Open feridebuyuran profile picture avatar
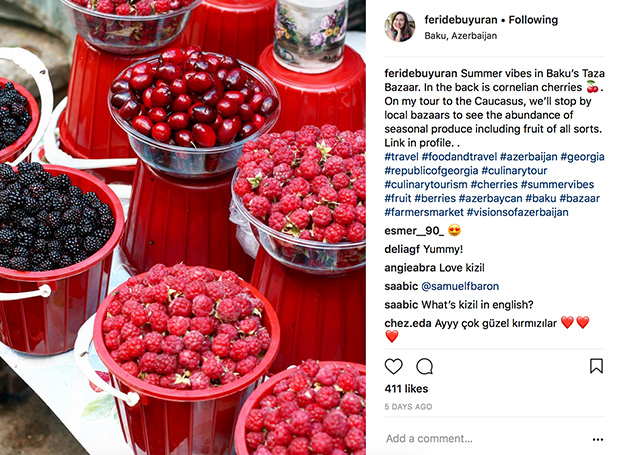The image size is (620, 455). point(399,26)
